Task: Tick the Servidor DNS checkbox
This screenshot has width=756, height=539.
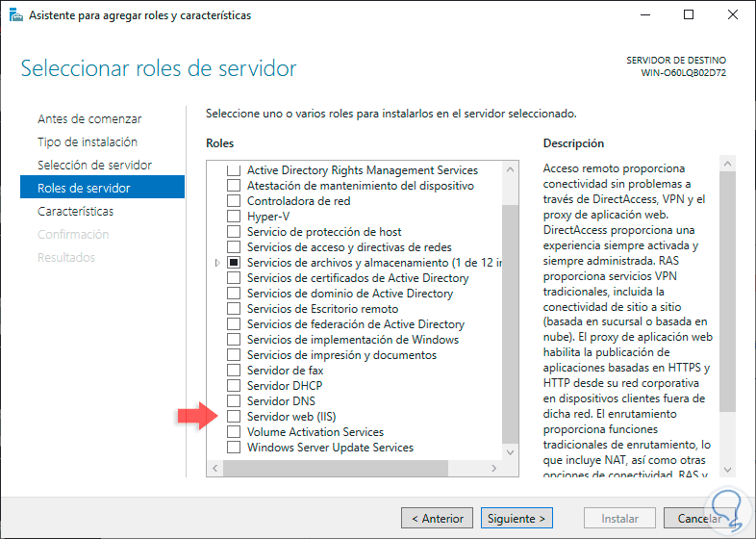Action: tap(234, 401)
